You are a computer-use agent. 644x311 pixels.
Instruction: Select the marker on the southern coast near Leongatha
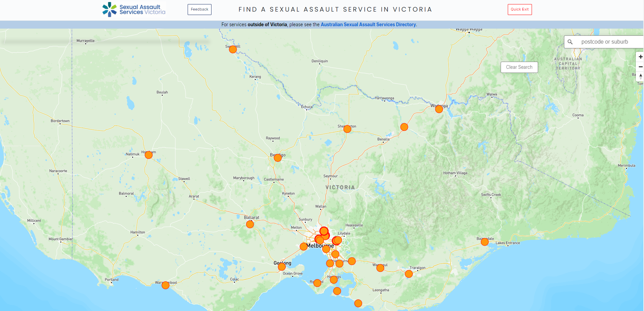[358, 303]
